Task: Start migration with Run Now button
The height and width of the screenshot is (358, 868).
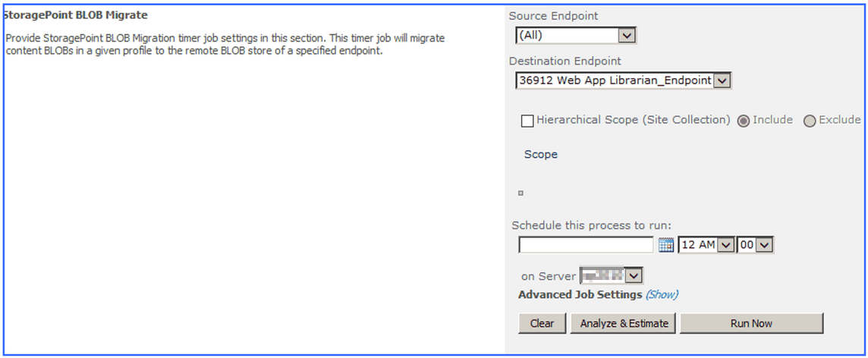Action: [x=751, y=323]
